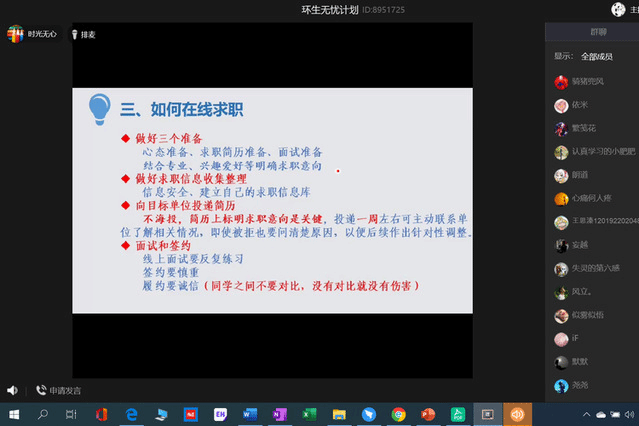This screenshot has height=426, width=639.
Task: Open Microsoft Edge from the taskbar
Action: coord(131,414)
